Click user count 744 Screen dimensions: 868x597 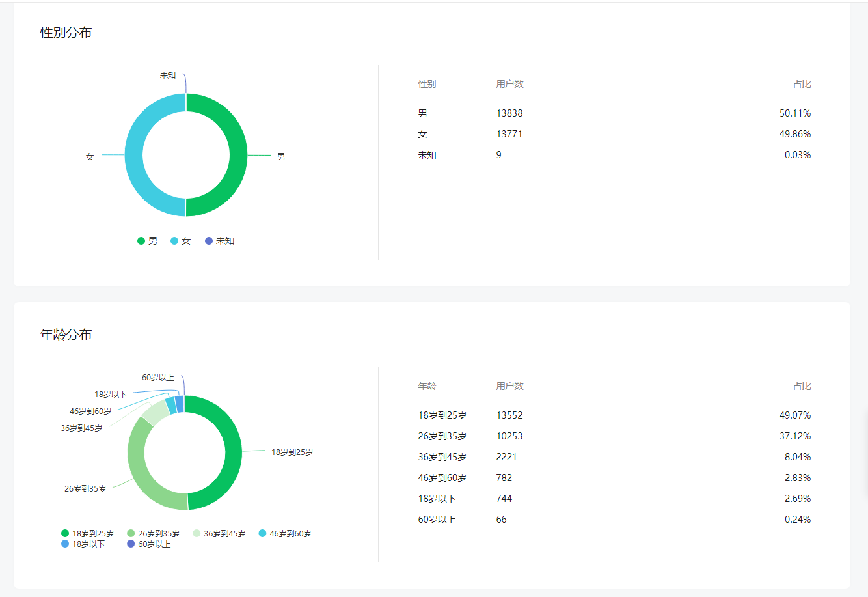[504, 499]
